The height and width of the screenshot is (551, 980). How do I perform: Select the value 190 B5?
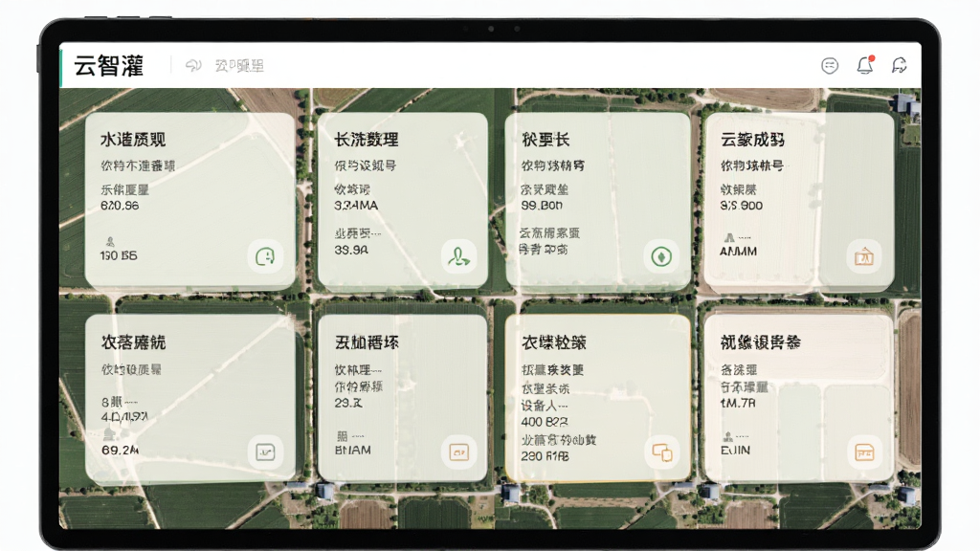coord(119,255)
